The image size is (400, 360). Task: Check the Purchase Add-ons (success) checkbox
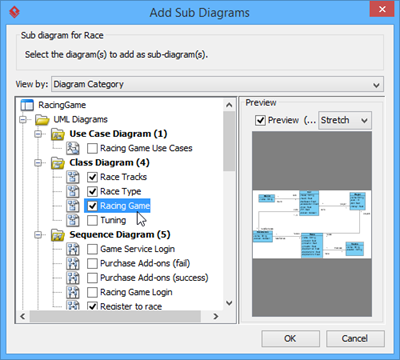92,278
